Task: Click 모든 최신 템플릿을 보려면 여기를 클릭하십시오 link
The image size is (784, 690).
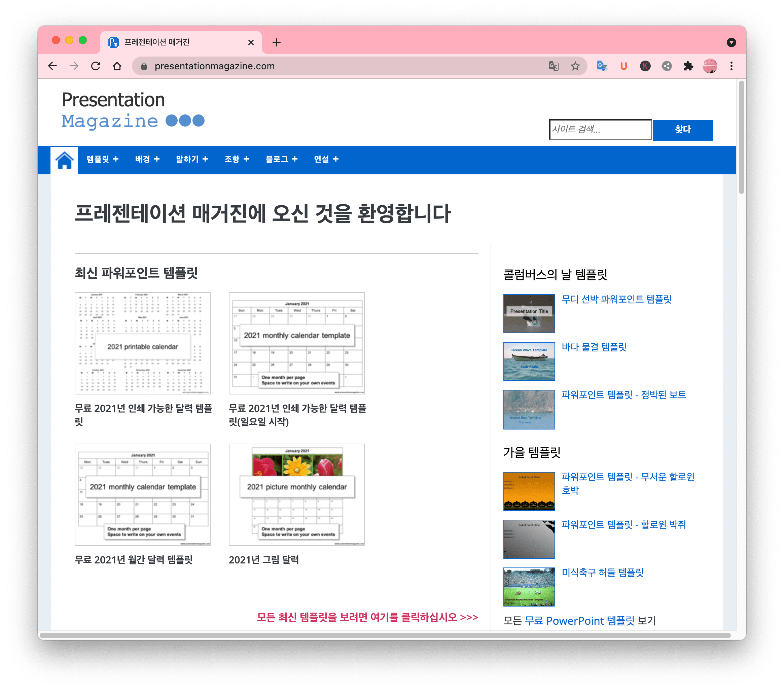Action: coord(367,617)
